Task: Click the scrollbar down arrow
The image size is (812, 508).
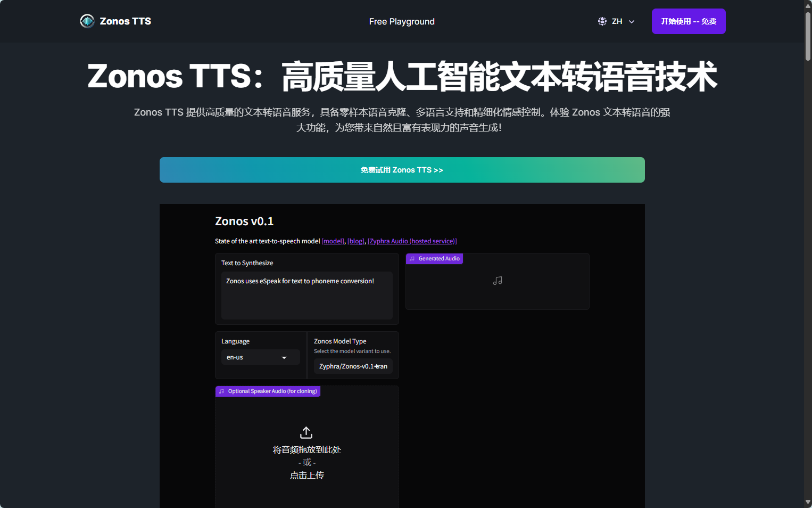Action: coord(808,503)
